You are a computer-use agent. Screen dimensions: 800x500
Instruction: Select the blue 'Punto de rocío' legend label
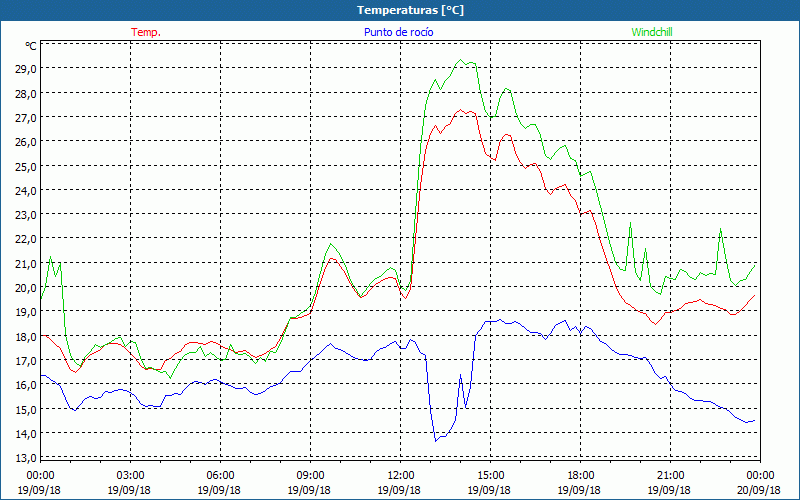click(x=398, y=32)
